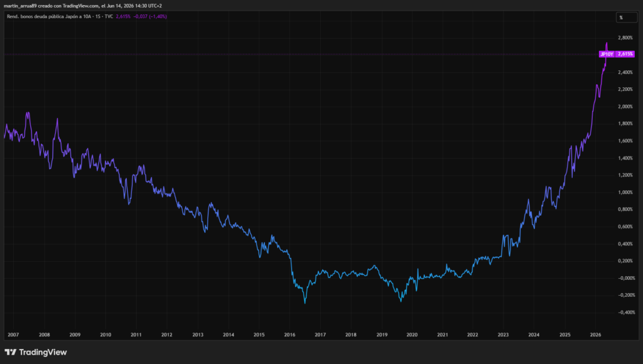Image resolution: width=643 pixels, height=364 pixels.
Task: Click the 2017 time axis label
Action: click(320, 335)
